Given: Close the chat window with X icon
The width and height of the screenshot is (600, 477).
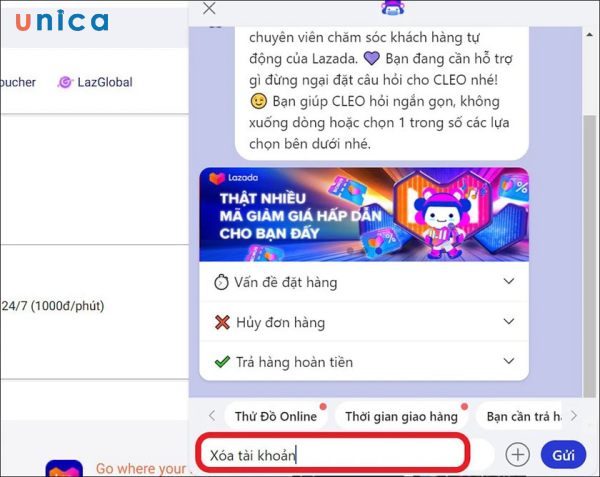Looking at the screenshot, I should point(209,8).
